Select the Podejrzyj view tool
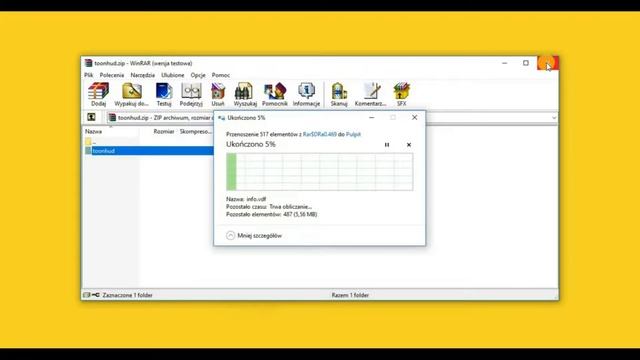 coord(191,94)
